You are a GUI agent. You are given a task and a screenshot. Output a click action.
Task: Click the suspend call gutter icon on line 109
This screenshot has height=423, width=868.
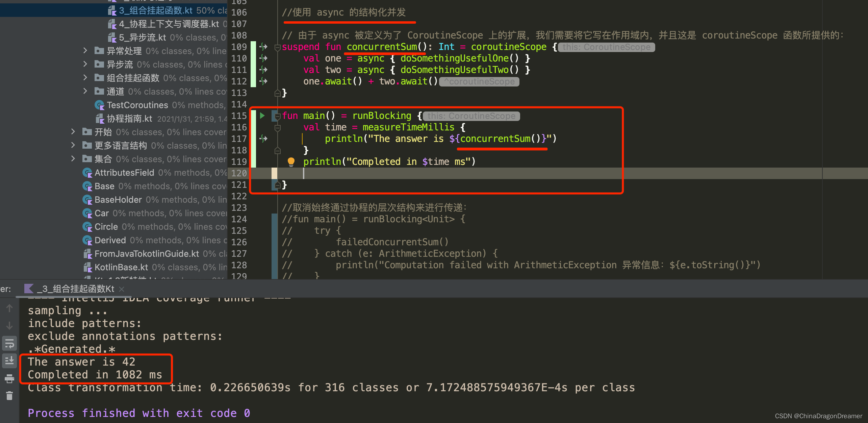click(263, 47)
